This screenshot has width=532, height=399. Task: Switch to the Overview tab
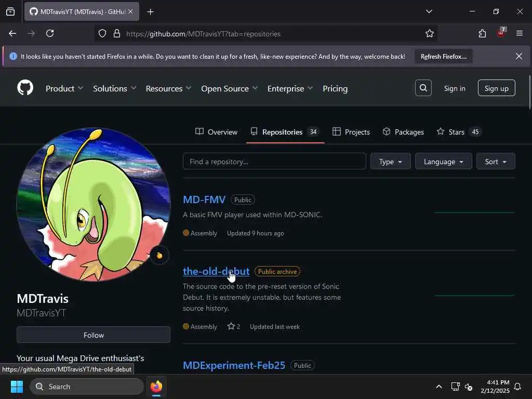point(217,132)
